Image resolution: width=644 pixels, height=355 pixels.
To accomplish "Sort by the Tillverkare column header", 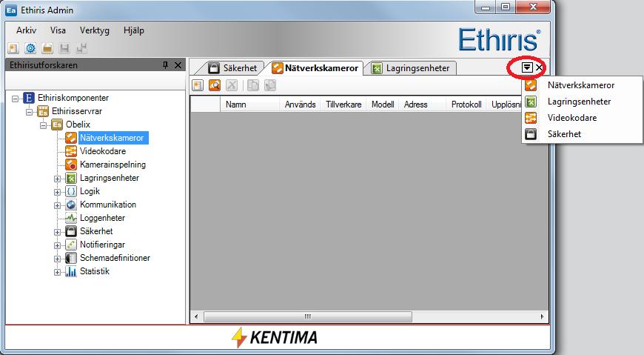I will coord(343,104).
